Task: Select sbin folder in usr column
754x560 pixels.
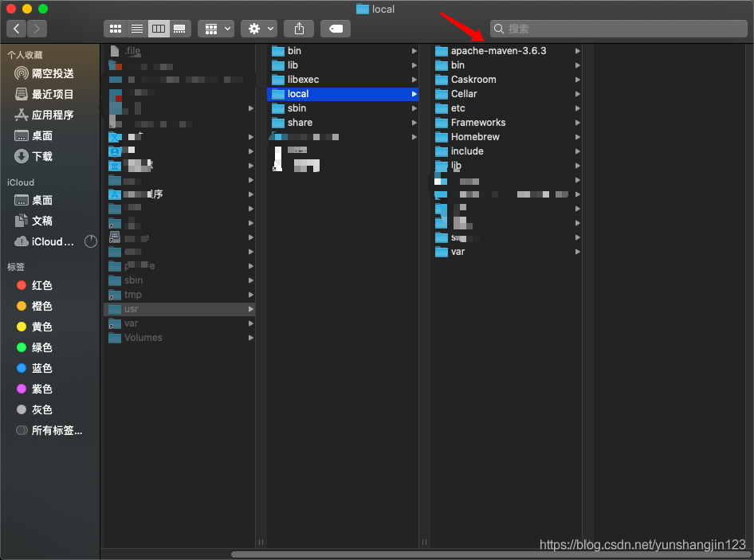Action: click(x=343, y=108)
